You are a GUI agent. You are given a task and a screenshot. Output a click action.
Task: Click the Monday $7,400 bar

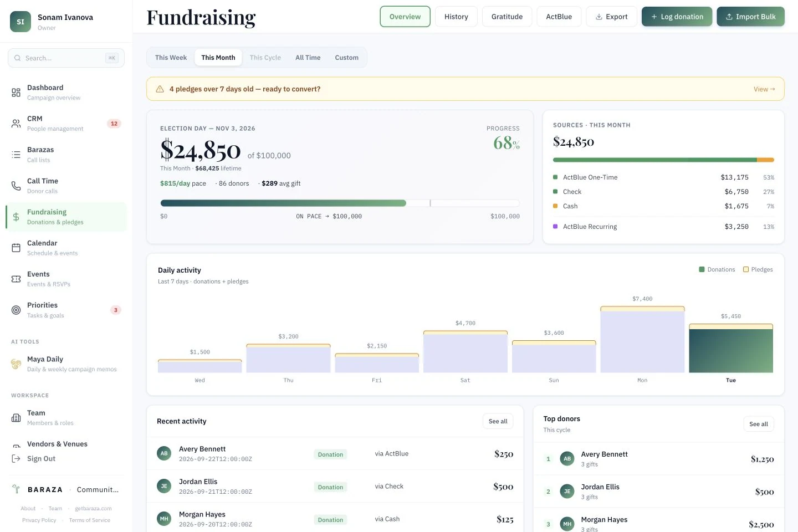(642, 339)
